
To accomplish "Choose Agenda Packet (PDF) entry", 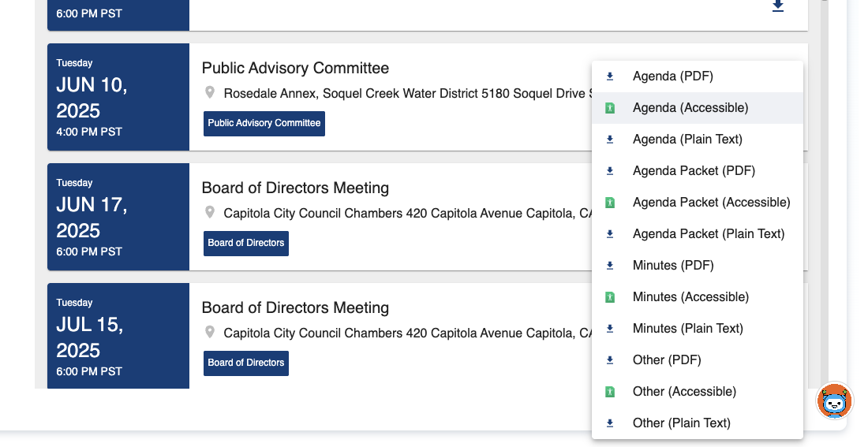I will pyautogui.click(x=698, y=171).
